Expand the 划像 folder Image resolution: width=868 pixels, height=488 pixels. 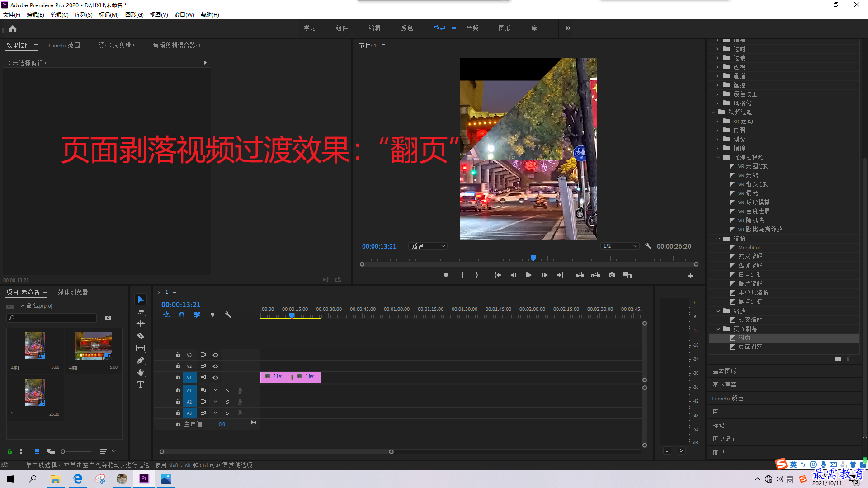(x=717, y=139)
